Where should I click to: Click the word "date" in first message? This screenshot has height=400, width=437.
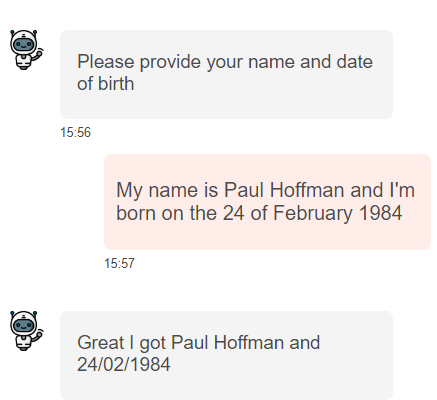[x=354, y=62]
